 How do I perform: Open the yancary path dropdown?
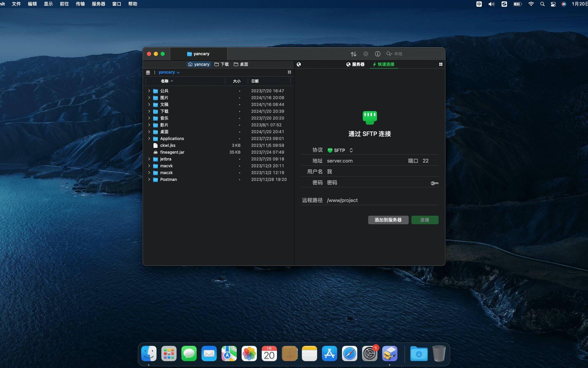(169, 72)
